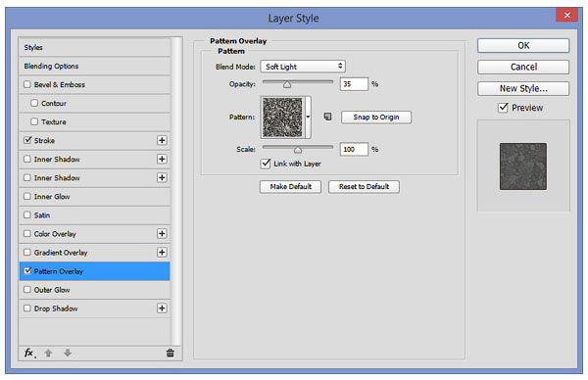Enable the Outer Glow checkbox
Viewport: 588px width, 380px height.
[x=27, y=289]
